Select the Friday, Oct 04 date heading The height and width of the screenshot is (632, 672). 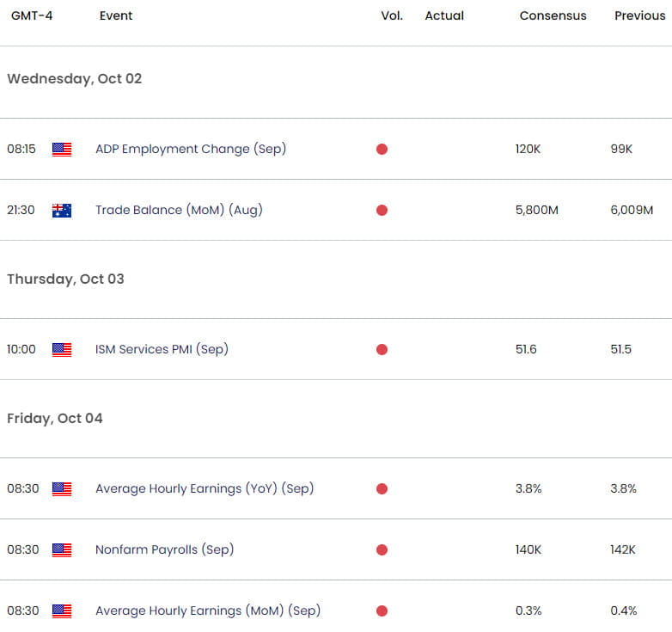(55, 419)
